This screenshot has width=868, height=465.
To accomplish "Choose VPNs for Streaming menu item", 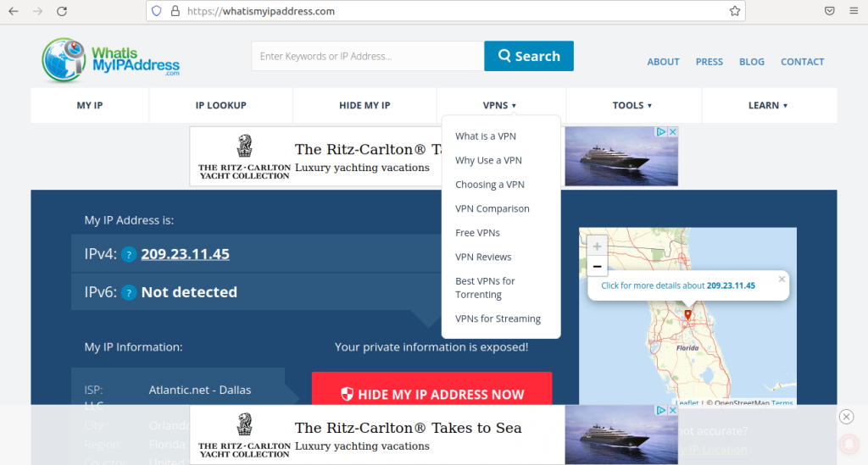I will (x=498, y=318).
